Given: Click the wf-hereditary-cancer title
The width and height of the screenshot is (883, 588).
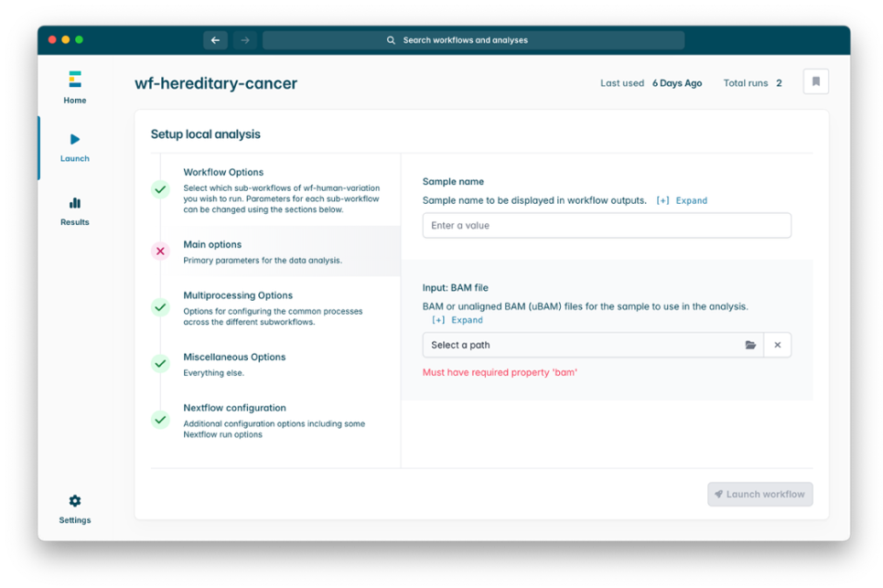Looking at the screenshot, I should tap(216, 83).
